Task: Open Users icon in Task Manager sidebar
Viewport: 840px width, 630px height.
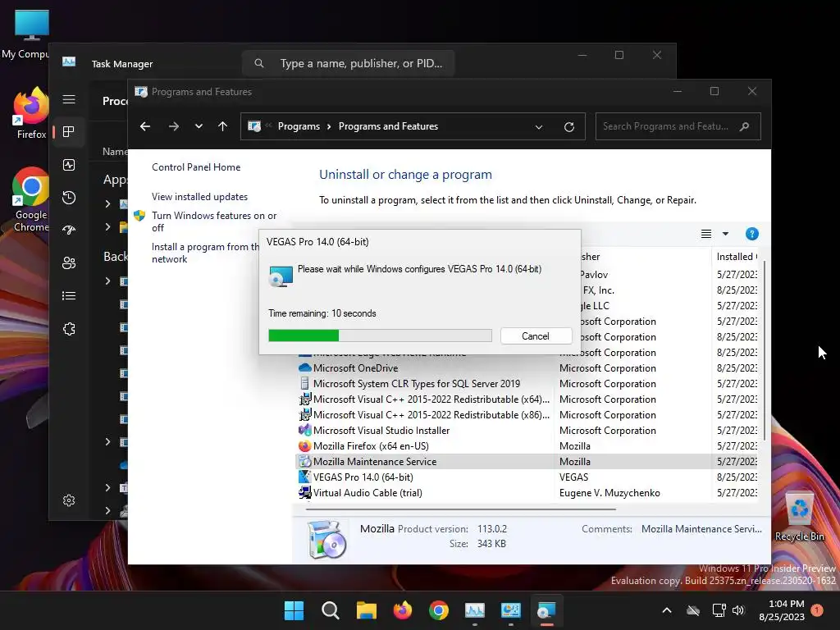Action: coord(69,263)
